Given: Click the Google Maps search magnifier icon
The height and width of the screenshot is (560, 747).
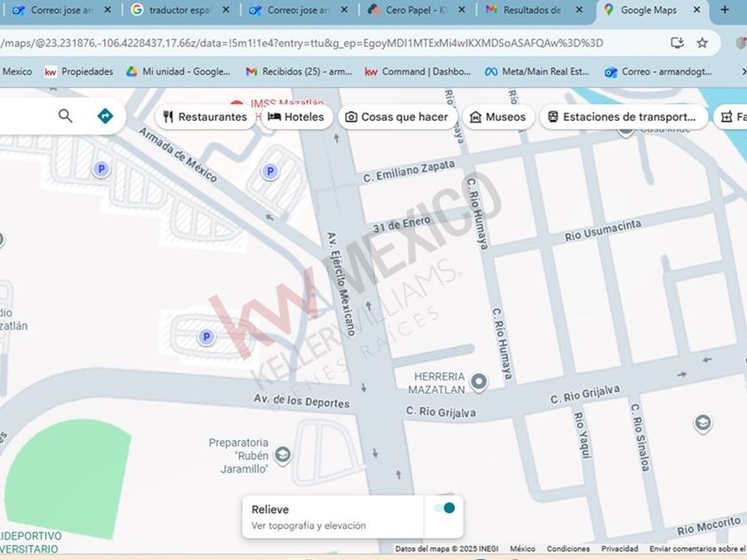Looking at the screenshot, I should click(x=65, y=116).
